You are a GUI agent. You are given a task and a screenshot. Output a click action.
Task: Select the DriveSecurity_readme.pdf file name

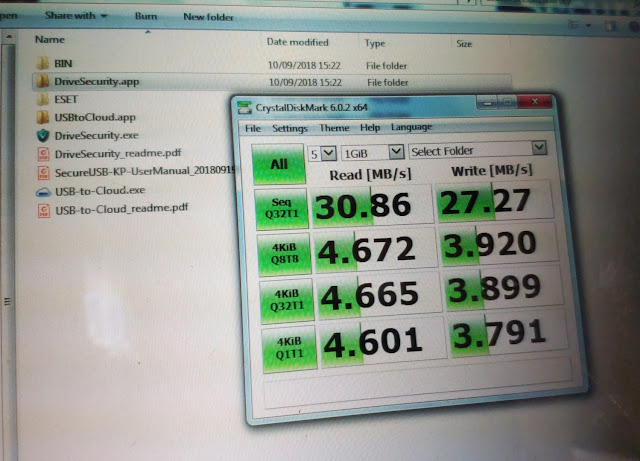pyautogui.click(x=118, y=154)
